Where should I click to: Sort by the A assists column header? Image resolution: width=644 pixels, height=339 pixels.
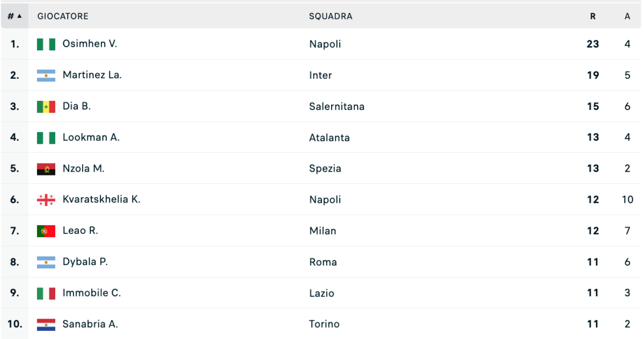pyautogui.click(x=627, y=16)
